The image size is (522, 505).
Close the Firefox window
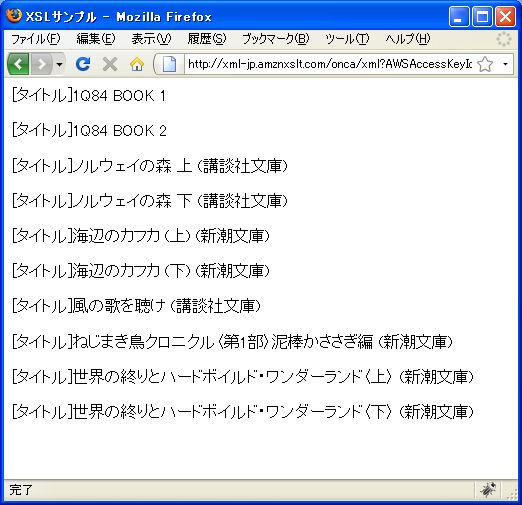[505, 16]
